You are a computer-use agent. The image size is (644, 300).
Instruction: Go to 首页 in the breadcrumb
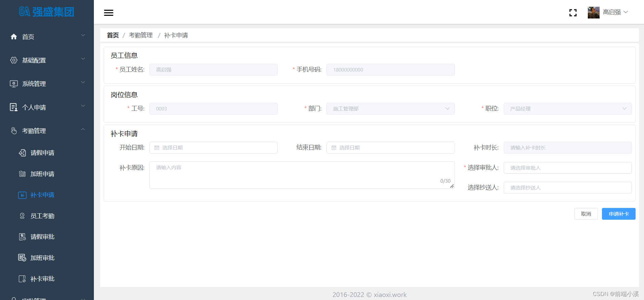tap(113, 35)
